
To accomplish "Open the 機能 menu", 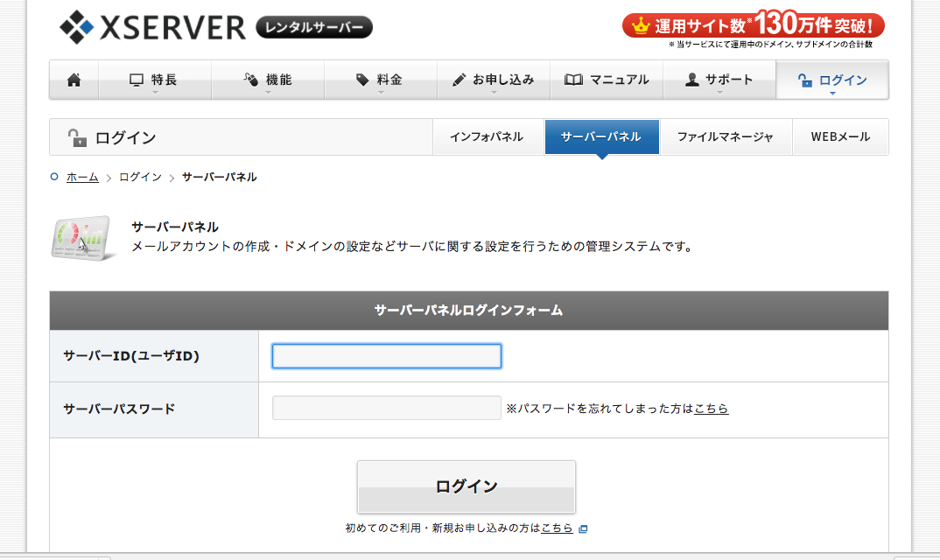I will coord(268,80).
